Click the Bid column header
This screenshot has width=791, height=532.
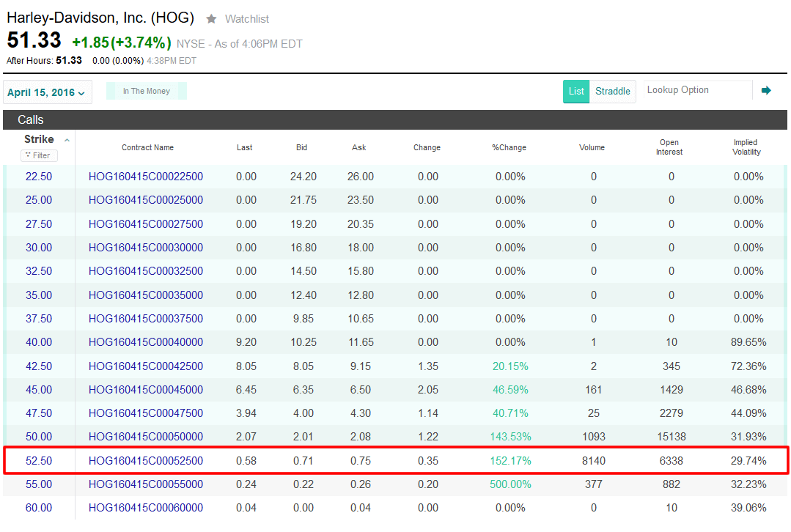tap(302, 148)
